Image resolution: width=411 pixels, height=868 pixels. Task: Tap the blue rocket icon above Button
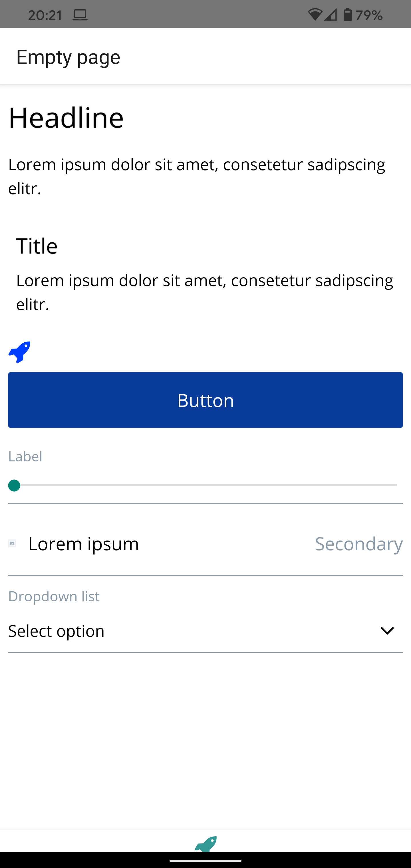[x=19, y=352]
